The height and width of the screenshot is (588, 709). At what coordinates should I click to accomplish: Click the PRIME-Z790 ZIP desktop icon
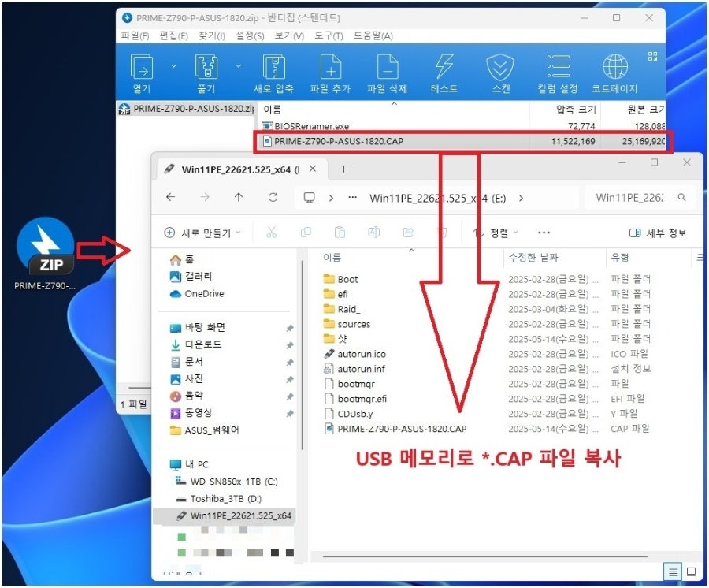tap(45, 253)
